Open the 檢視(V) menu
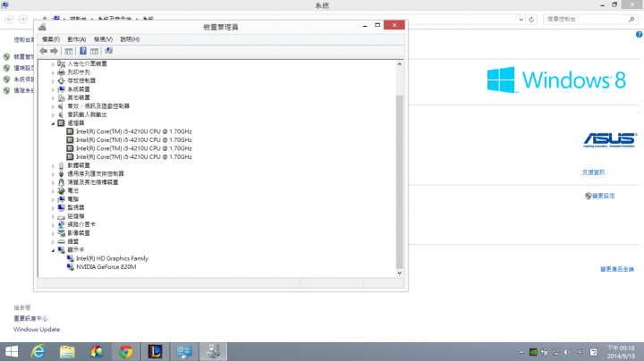Viewport: 644px width, 361px height. (103, 39)
